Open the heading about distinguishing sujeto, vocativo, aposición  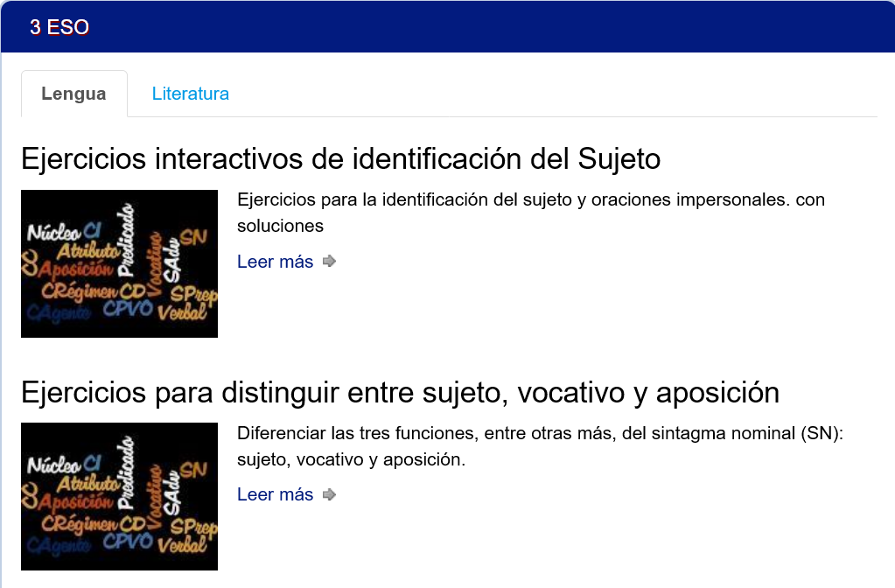tap(400, 393)
